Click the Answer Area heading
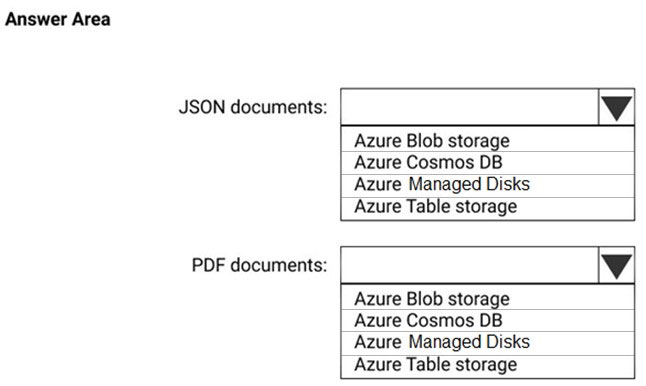The image size is (646, 386). [x=58, y=19]
